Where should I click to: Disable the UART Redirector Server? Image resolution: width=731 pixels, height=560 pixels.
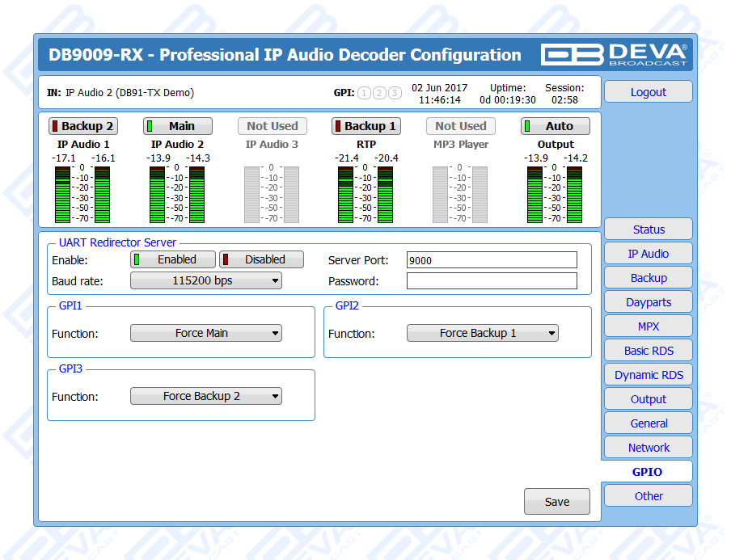pyautogui.click(x=261, y=259)
